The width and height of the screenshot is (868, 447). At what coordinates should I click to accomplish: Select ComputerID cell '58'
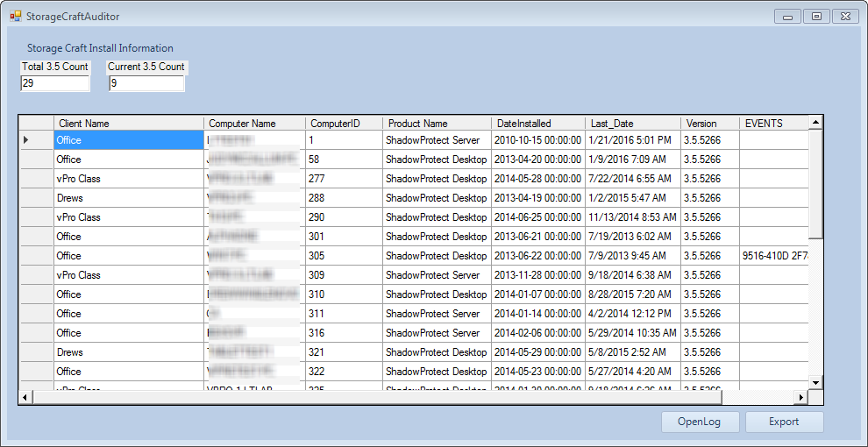(x=344, y=160)
